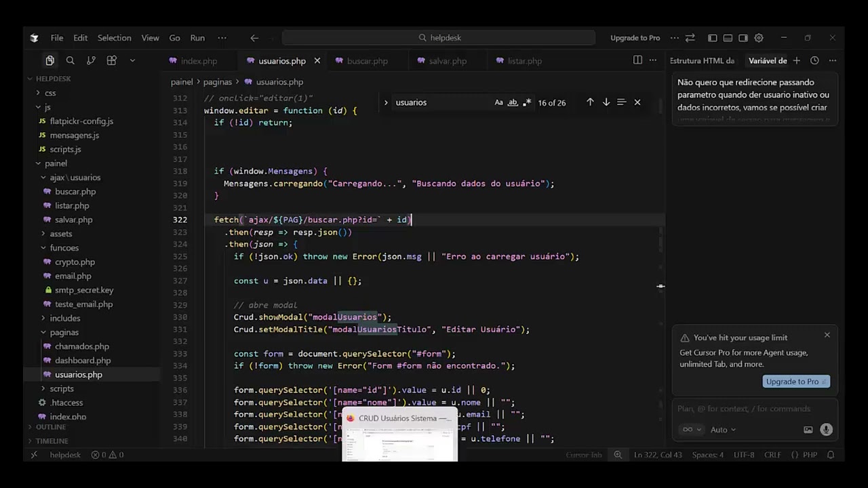This screenshot has width=868, height=488.
Task: Open the agent layout swap arrows icon
Action: pyautogui.click(x=690, y=38)
